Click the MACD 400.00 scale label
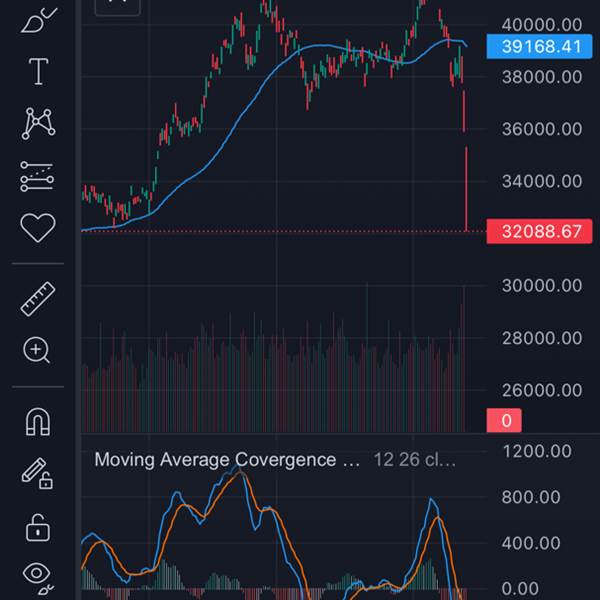The height and width of the screenshot is (600, 600). point(531,543)
